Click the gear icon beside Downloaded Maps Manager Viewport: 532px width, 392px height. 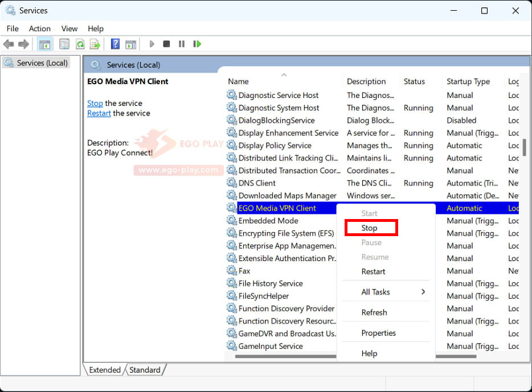232,195
